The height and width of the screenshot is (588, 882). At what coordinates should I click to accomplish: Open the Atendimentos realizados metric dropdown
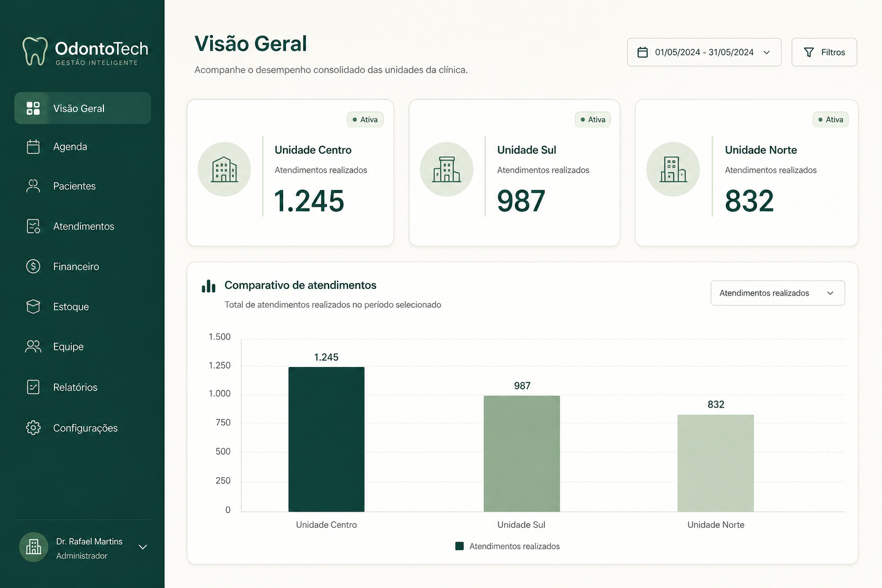click(777, 293)
